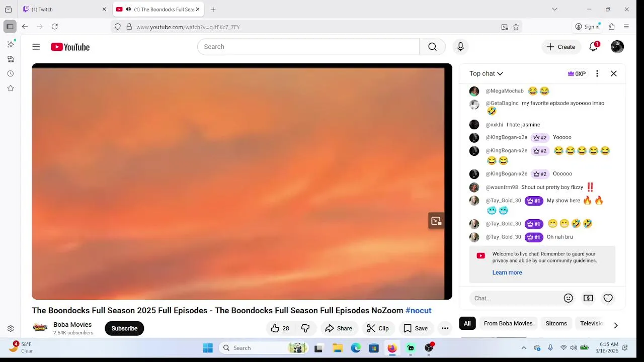Image resolution: width=644 pixels, height=362 pixels.
Task: Go to the YouTube home logo
Action: 70,47
